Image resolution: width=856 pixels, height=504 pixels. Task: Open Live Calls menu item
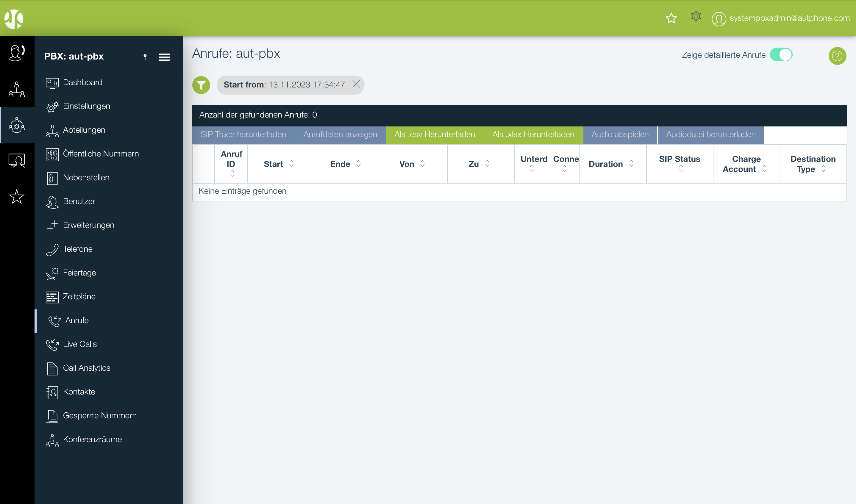(x=80, y=344)
